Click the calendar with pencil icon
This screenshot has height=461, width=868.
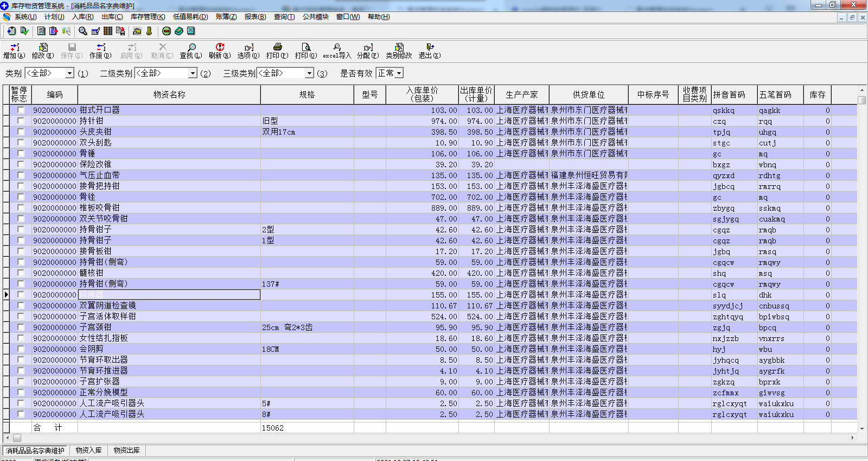(95, 31)
